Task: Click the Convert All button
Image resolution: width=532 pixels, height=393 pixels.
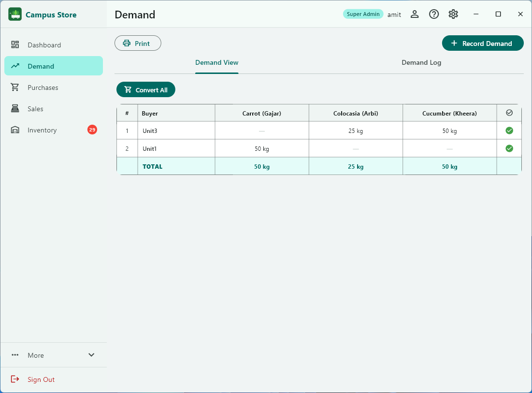Action: (146, 89)
